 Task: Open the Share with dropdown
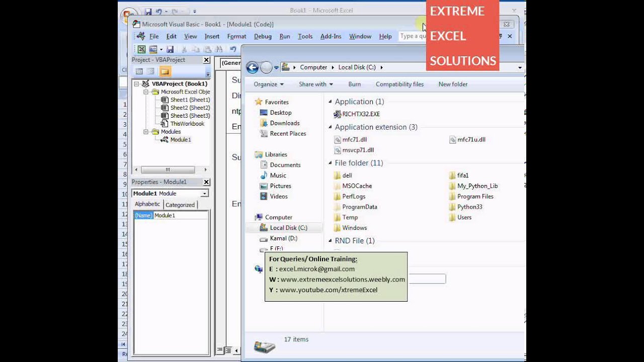pos(316,84)
